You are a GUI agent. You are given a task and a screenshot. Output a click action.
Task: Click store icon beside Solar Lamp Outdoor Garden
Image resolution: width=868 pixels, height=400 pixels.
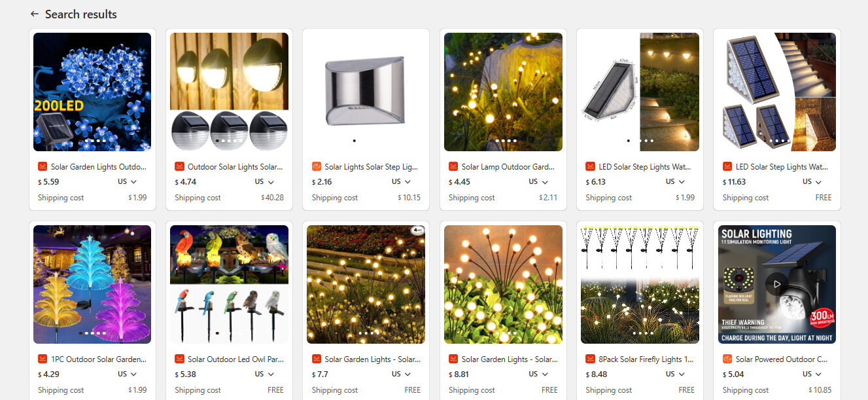pos(453,167)
